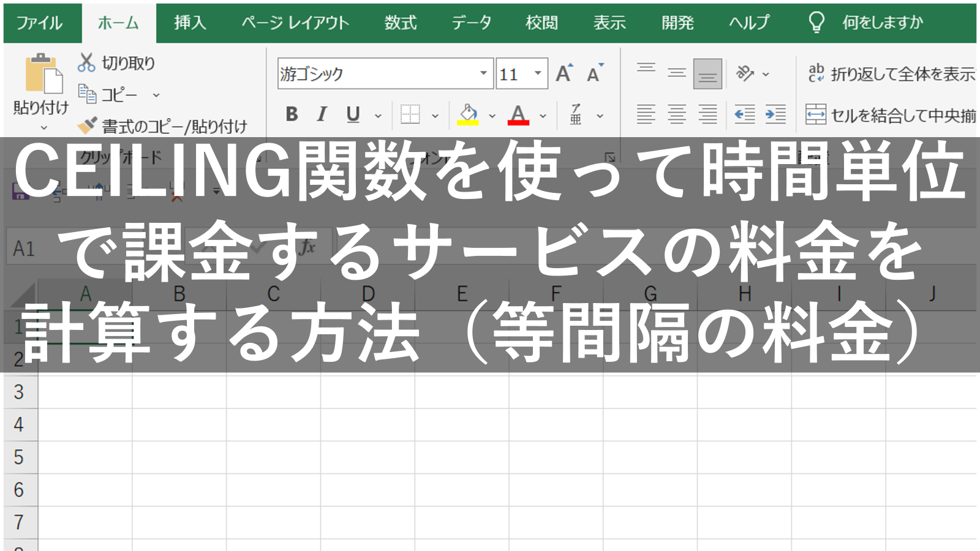980x551 pixels.
Task: Expand the Borders options arrow
Action: tap(435, 115)
